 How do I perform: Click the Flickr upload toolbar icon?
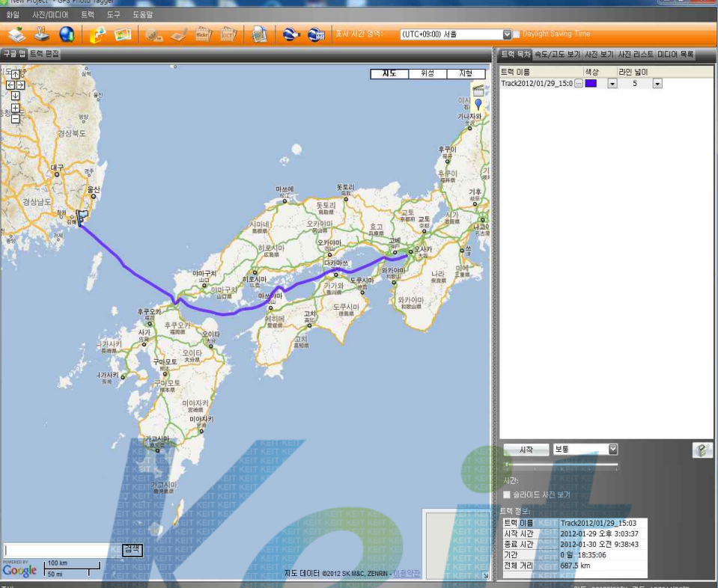[202, 34]
